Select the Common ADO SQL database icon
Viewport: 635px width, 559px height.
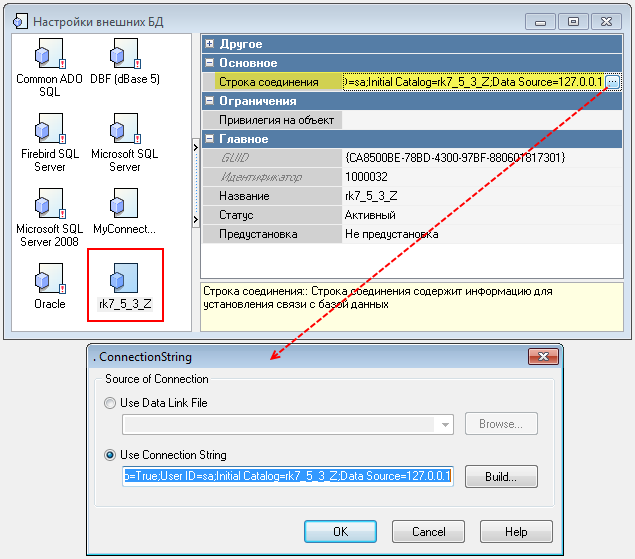[50, 55]
